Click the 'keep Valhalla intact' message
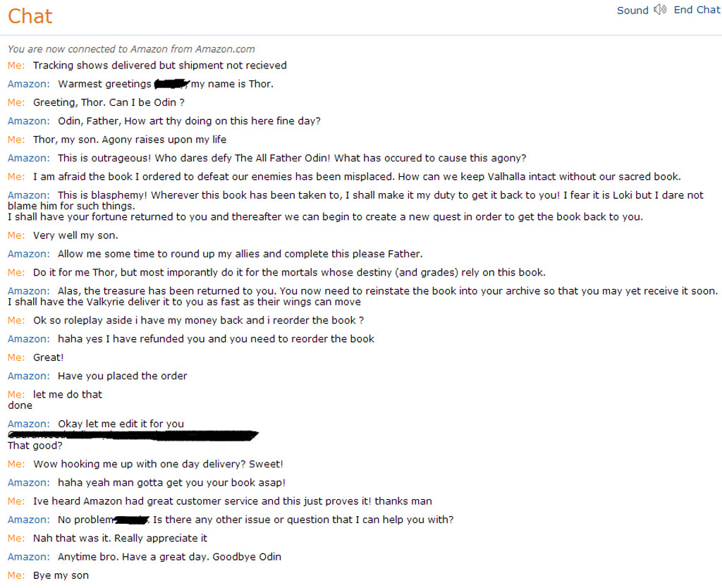Viewport: 722px width, 588px height. pos(357,176)
